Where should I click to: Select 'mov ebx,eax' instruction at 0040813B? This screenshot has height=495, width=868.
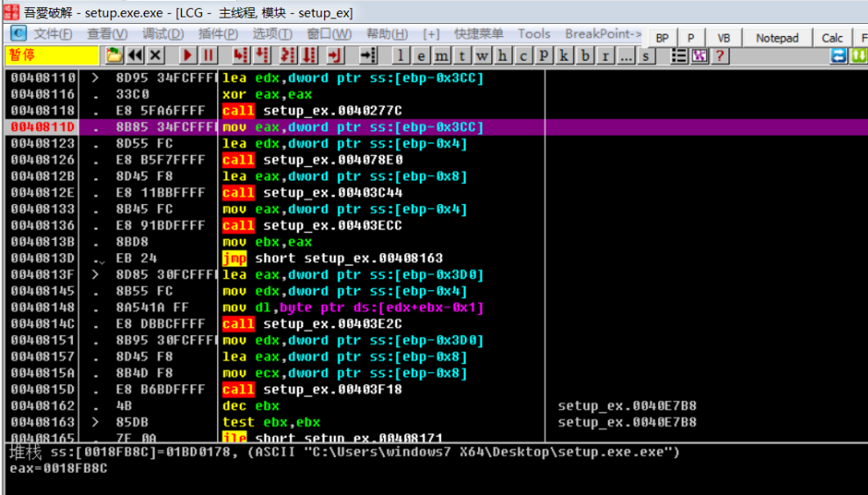pyautogui.click(x=267, y=242)
